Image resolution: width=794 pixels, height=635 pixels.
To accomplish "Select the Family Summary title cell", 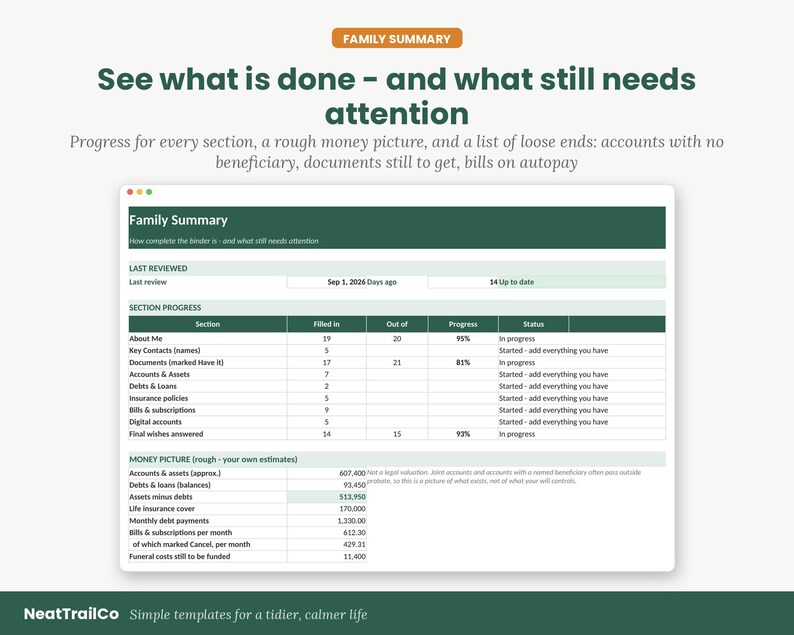I will [178, 220].
